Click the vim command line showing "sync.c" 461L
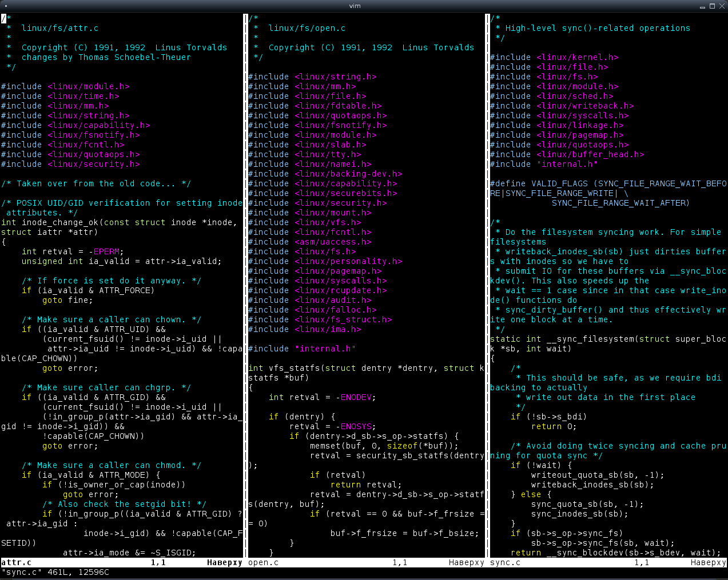 coord(55,572)
